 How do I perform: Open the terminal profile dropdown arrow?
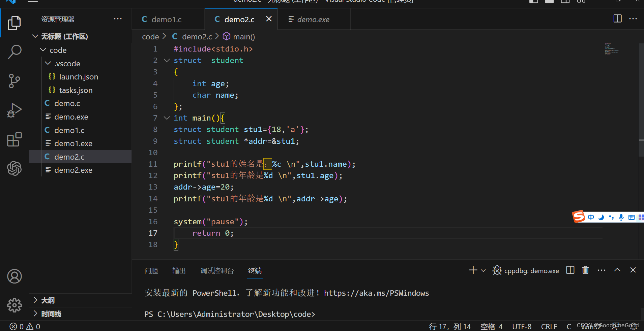pyautogui.click(x=483, y=270)
